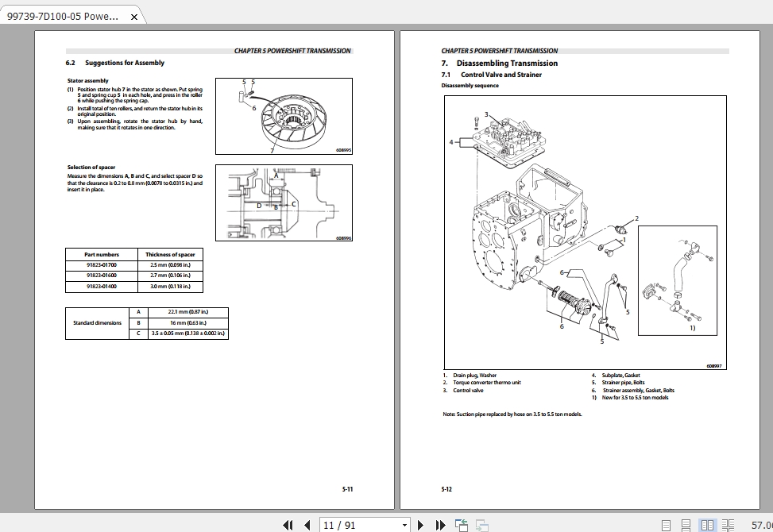Click legend entry '2. Torque converter thermo unit'
Screen dimensions: 773x532
pyautogui.click(x=481, y=383)
